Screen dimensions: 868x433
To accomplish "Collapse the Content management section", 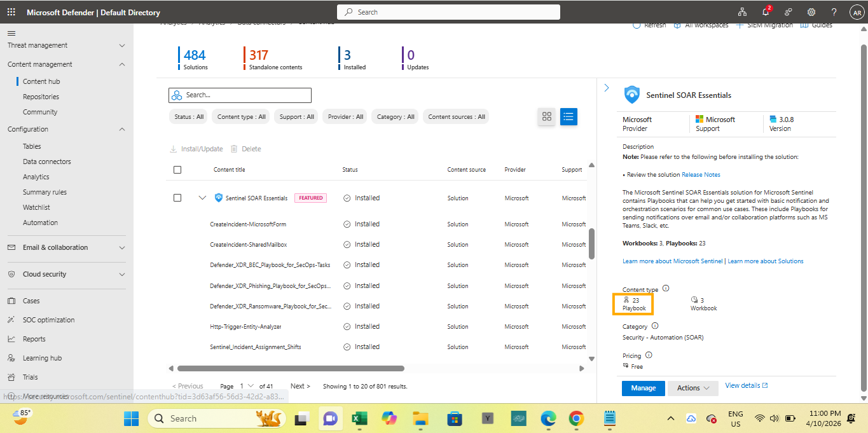I will pos(122,64).
